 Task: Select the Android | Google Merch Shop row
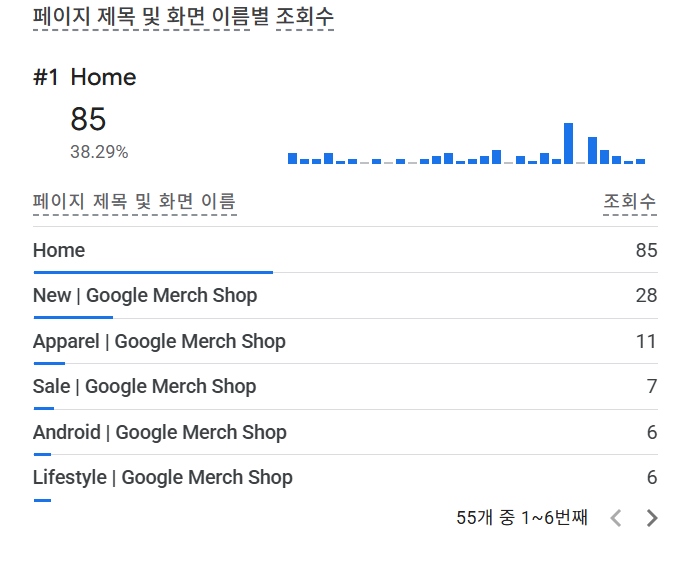(x=345, y=432)
